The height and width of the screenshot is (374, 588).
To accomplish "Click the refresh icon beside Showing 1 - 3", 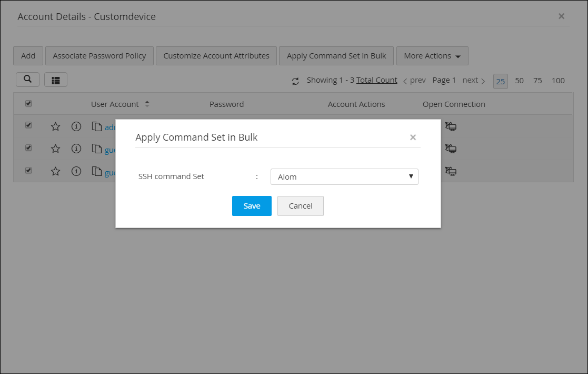I will (295, 81).
